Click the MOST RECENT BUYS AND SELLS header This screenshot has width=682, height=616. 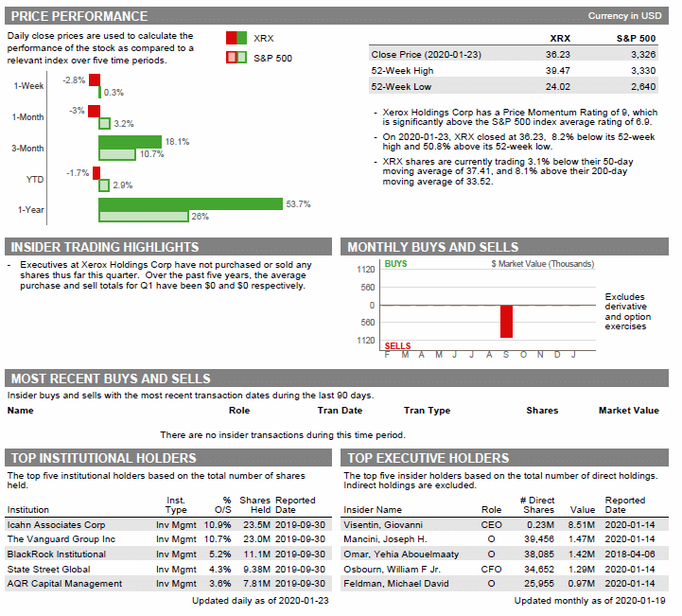pyautogui.click(x=336, y=378)
